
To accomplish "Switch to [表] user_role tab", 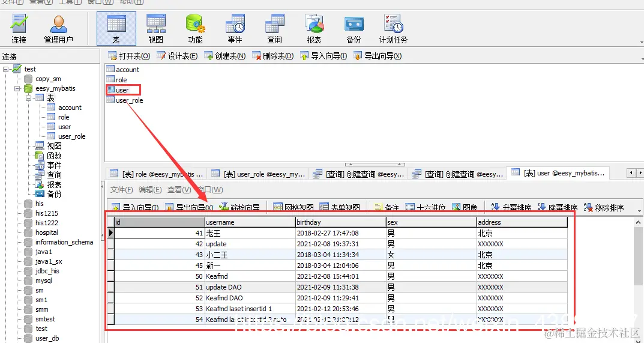I will (x=258, y=174).
